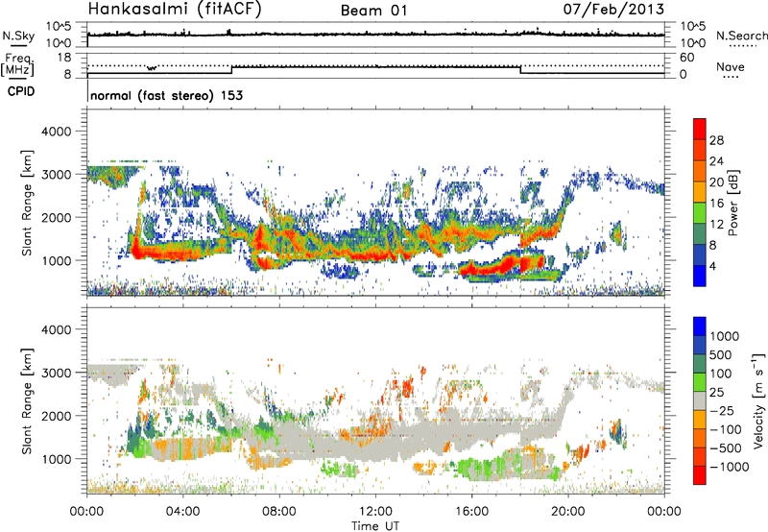Click the grey band of the Velocity color bar
This screenshot has height=532, width=768.
(x=700, y=401)
